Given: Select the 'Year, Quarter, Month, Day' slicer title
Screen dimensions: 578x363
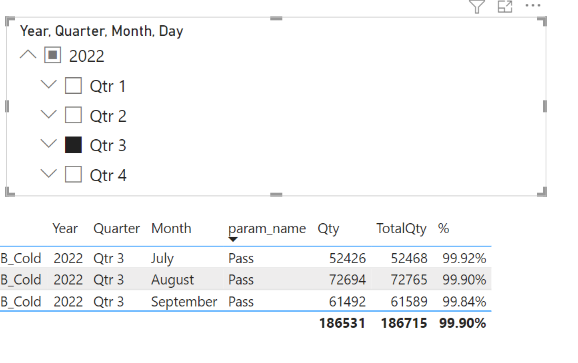Looking at the screenshot, I should pos(101,31).
